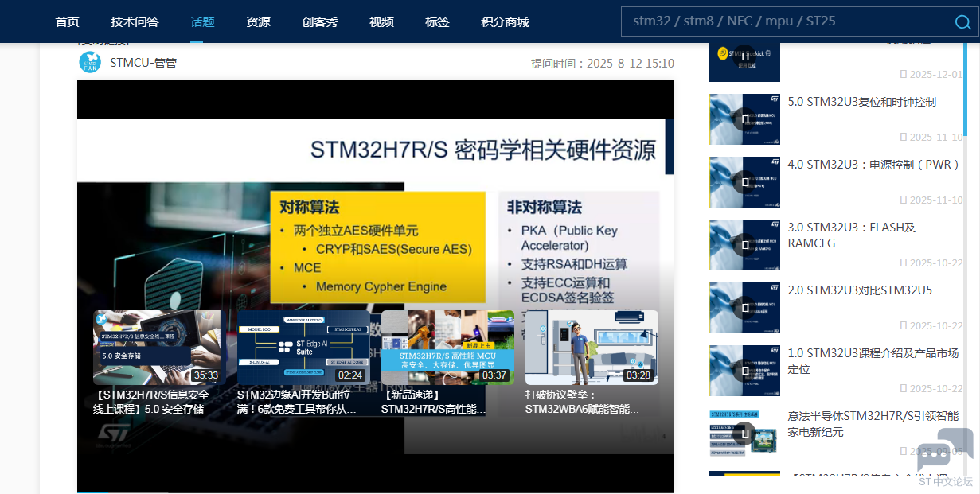Play the 意法半导体STM32H7R/S引领智能家电 video icon
This screenshot has width=980, height=494.
click(x=744, y=434)
